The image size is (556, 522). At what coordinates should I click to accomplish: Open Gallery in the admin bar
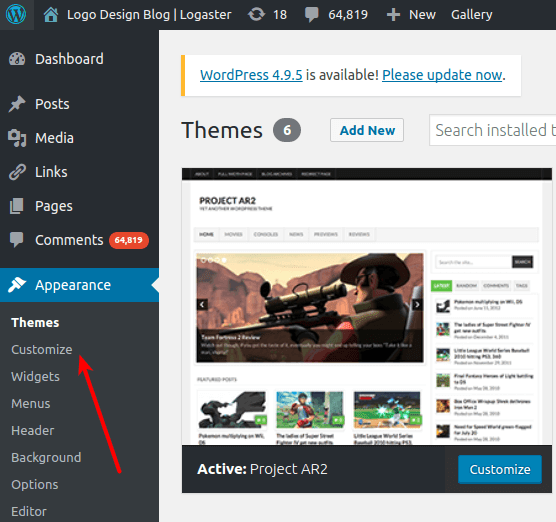472,15
